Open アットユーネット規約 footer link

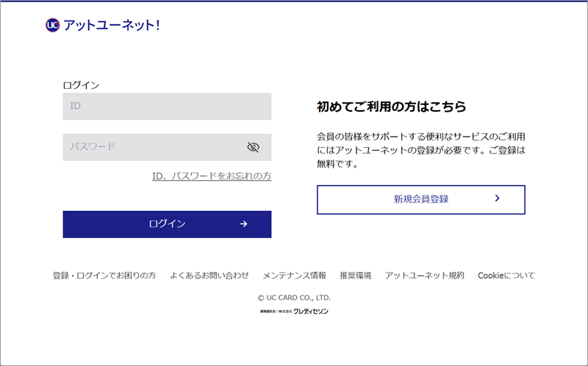coord(425,276)
